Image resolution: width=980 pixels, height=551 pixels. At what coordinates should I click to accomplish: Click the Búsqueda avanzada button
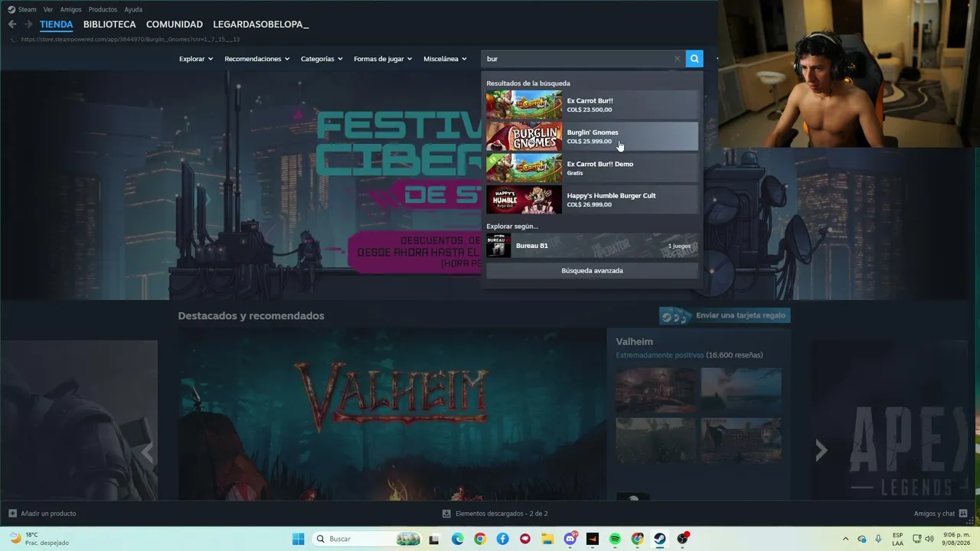(592, 271)
